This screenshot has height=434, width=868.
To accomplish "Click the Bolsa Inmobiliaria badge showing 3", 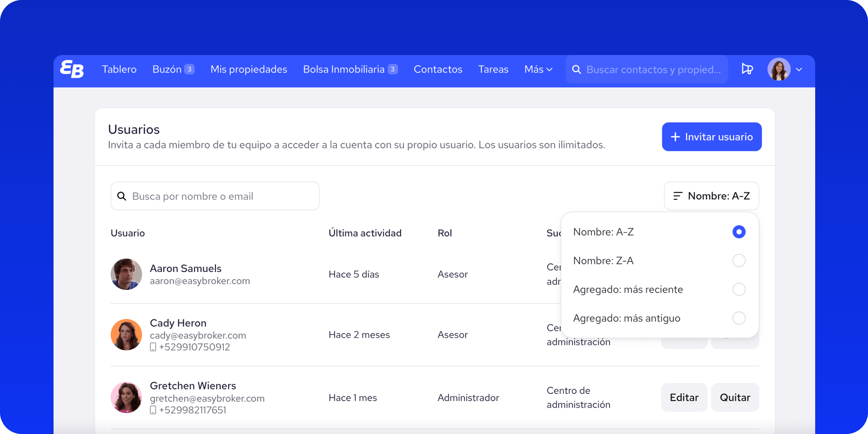I will (393, 69).
